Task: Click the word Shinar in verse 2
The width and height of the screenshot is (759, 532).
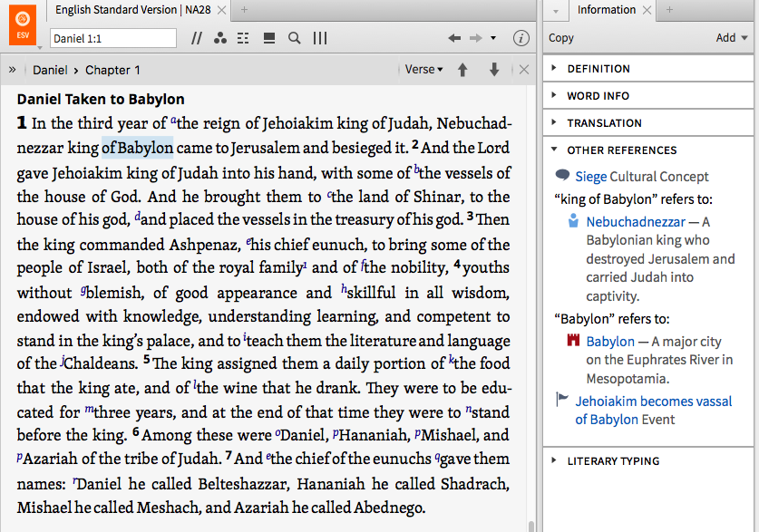Action: point(437,197)
